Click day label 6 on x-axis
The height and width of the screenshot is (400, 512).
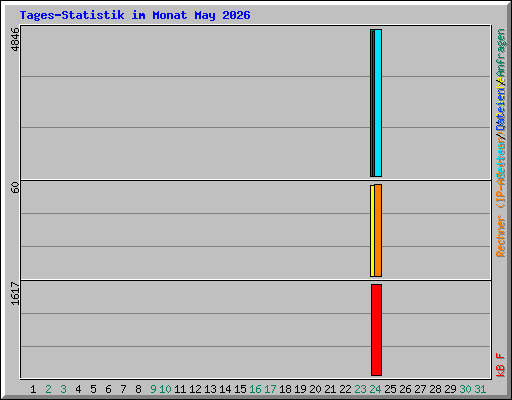pos(108,389)
